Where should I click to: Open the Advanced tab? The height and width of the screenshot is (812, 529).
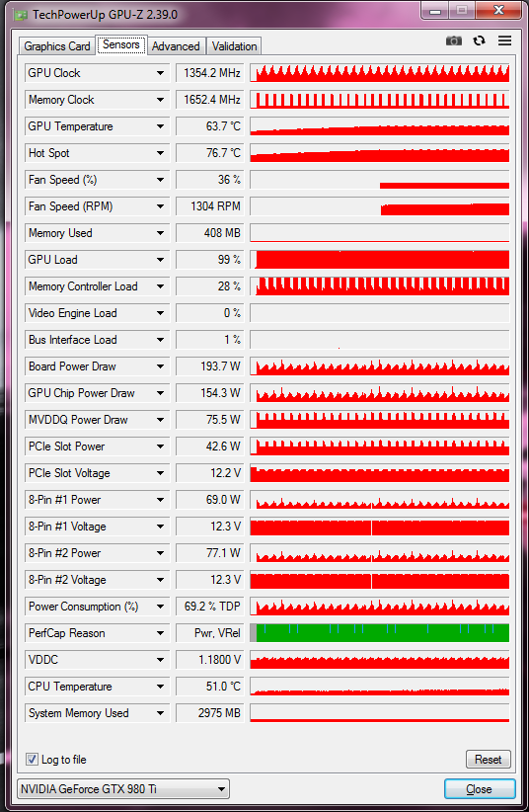coord(176,46)
